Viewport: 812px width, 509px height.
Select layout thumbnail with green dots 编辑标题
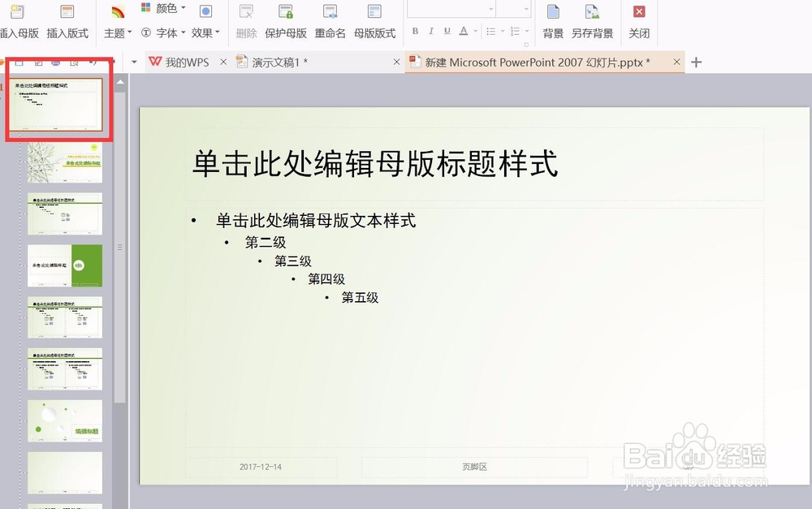pyautogui.click(x=65, y=421)
